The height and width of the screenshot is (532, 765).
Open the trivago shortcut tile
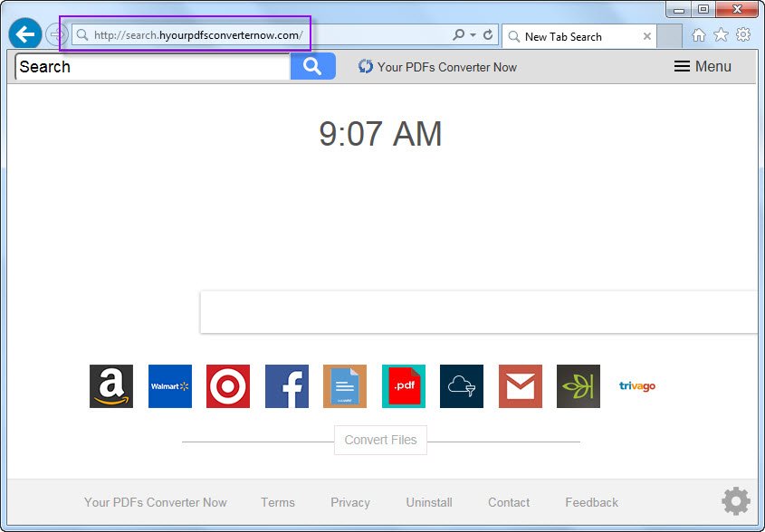tap(637, 386)
